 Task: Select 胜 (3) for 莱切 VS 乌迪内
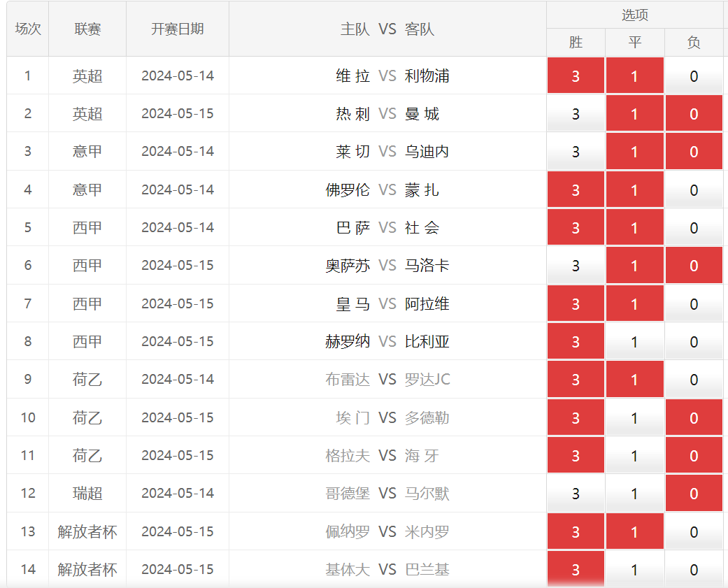[x=576, y=151]
